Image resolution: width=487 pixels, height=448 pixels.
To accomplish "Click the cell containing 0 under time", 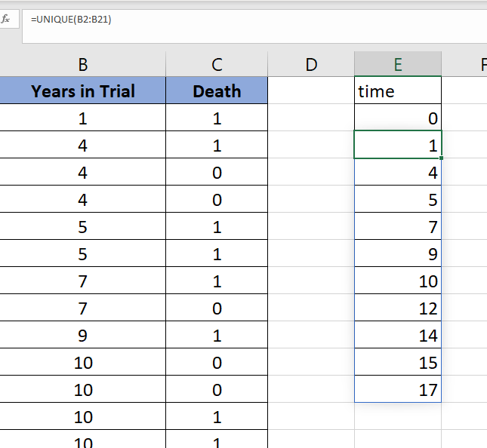I will [x=398, y=117].
